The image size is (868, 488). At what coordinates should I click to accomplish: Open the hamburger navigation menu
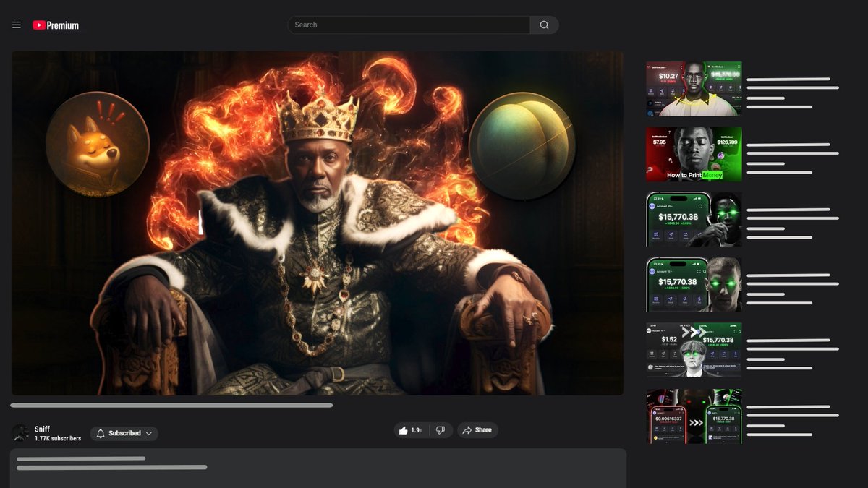click(16, 24)
